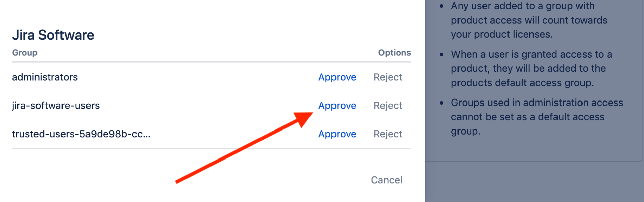Click the dimmed backdrop below the info panel

pyautogui.click(x=534, y=182)
